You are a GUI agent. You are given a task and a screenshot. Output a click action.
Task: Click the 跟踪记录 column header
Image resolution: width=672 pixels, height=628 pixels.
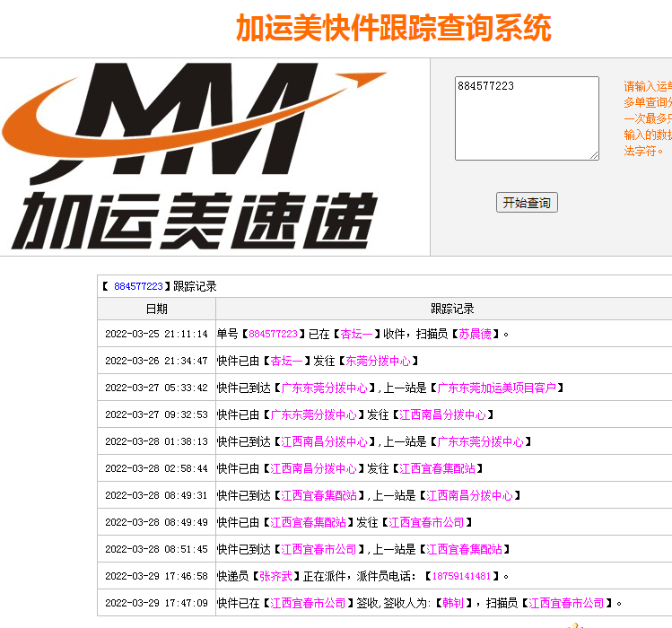pyautogui.click(x=452, y=309)
